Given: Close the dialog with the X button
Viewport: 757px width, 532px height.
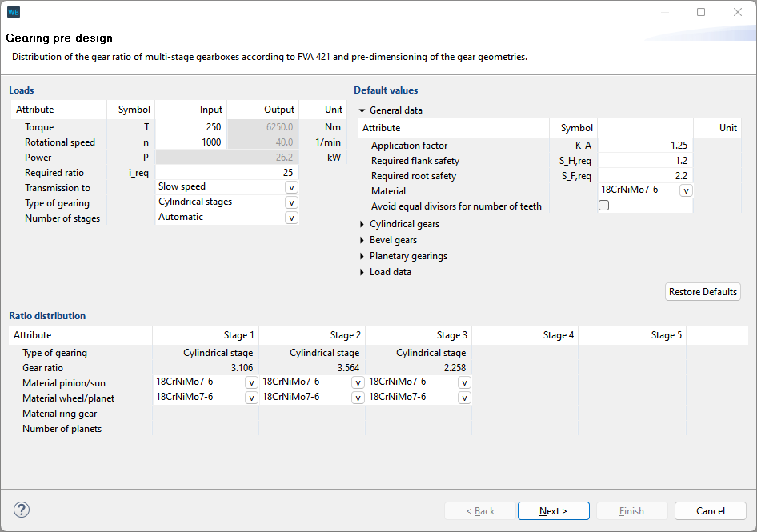Looking at the screenshot, I should click(x=738, y=12).
